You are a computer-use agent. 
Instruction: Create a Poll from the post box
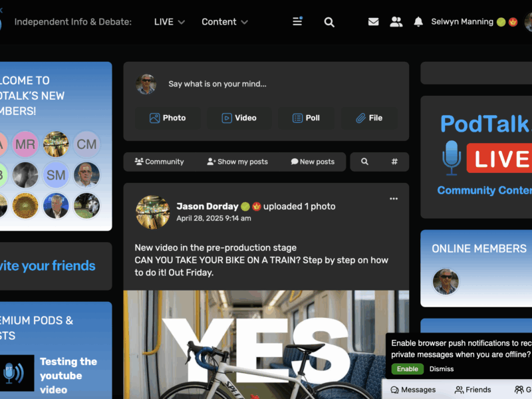coord(306,118)
